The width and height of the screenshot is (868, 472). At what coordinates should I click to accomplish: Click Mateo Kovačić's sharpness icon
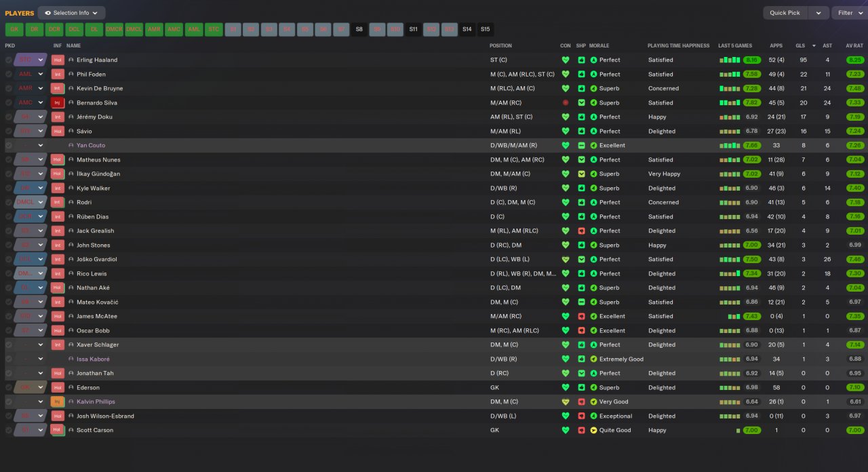[581, 302]
